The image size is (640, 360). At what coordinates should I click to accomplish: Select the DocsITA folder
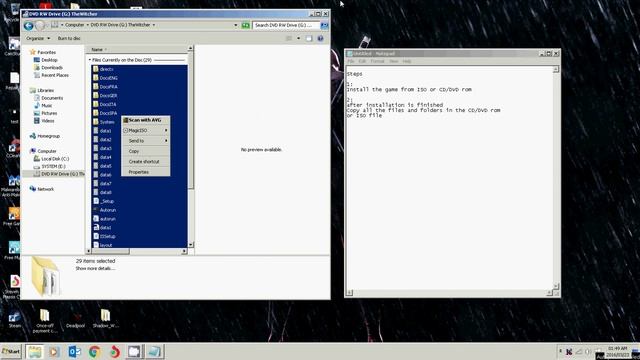[104, 104]
